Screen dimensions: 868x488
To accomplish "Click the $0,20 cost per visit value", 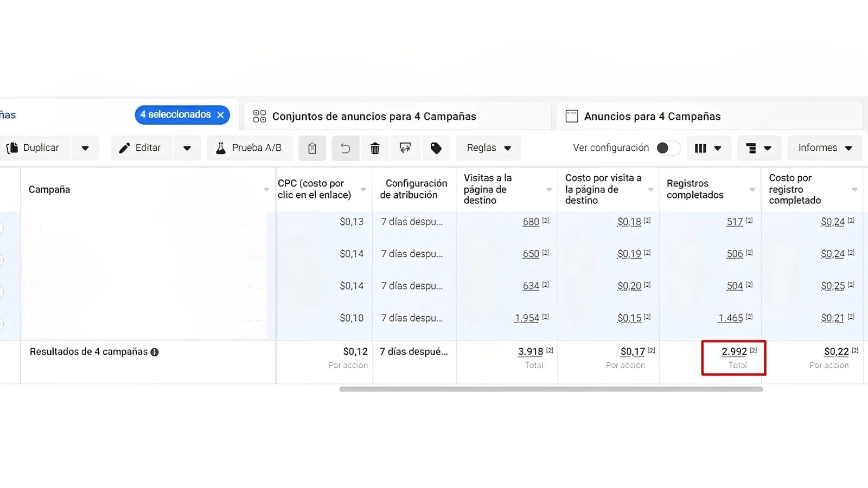I will tap(629, 286).
